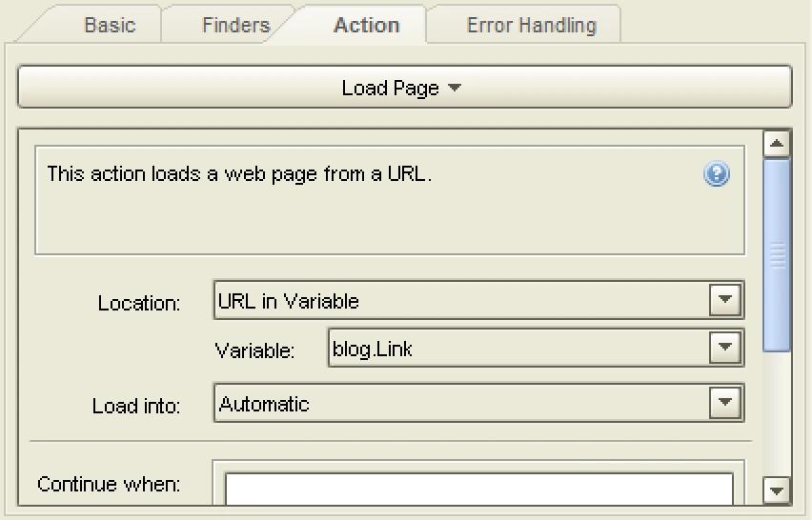Switch to the Basic tab
This screenshot has width=812, height=520.
pos(110,25)
